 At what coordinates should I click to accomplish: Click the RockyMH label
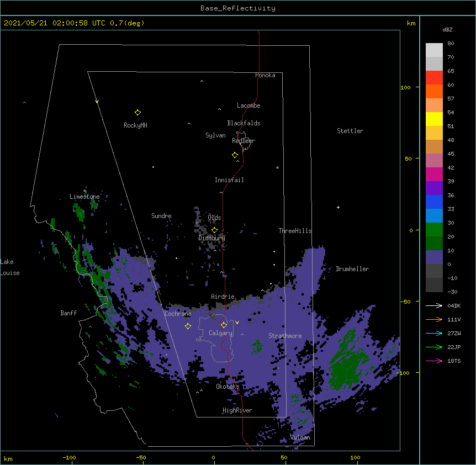click(x=135, y=125)
